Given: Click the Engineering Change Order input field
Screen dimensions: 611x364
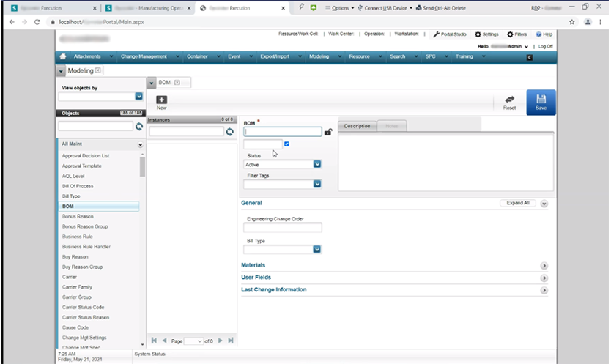Looking at the screenshot, I should coord(282,228).
